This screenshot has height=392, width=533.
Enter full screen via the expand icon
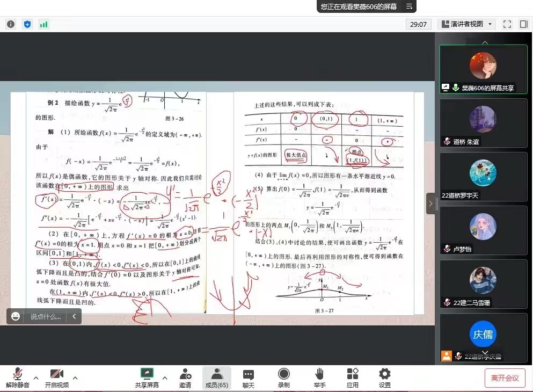pos(507,24)
